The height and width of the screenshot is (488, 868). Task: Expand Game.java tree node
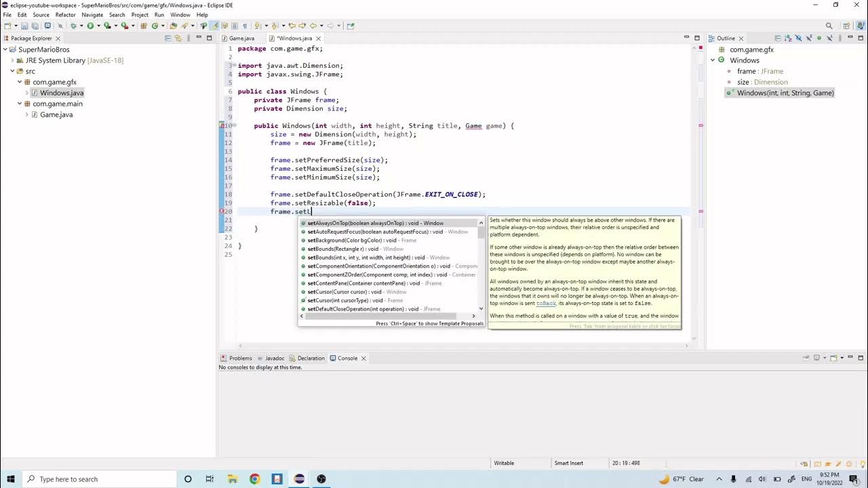(x=26, y=115)
